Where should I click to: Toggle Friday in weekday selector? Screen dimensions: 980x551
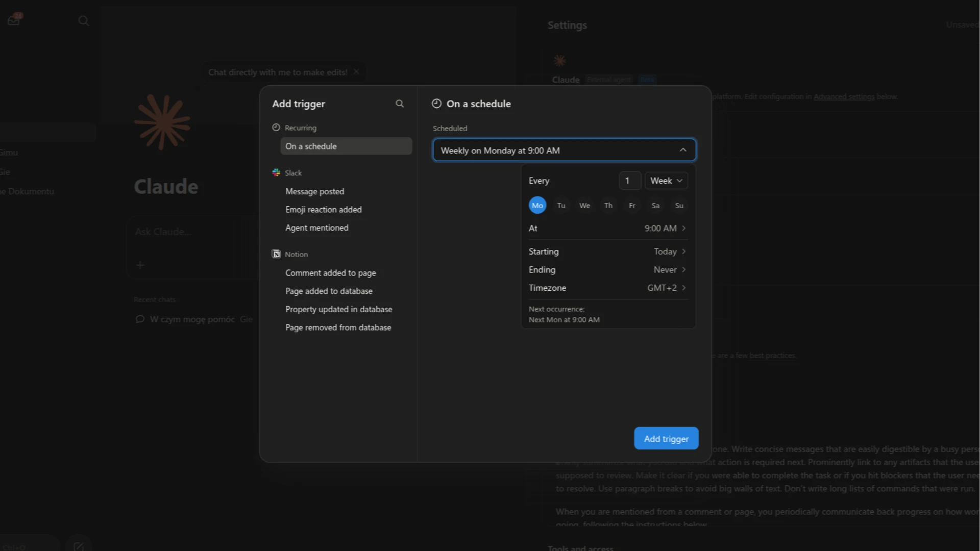(x=632, y=205)
